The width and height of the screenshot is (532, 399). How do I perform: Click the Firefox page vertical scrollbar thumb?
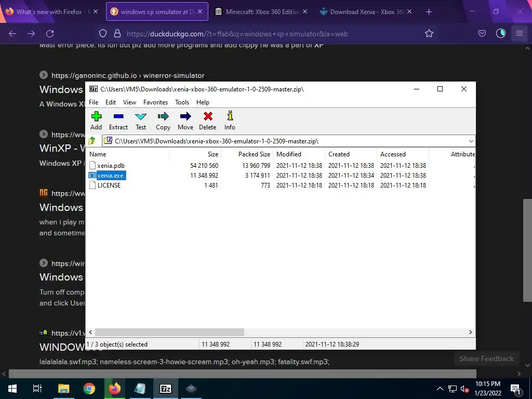[x=527, y=250]
